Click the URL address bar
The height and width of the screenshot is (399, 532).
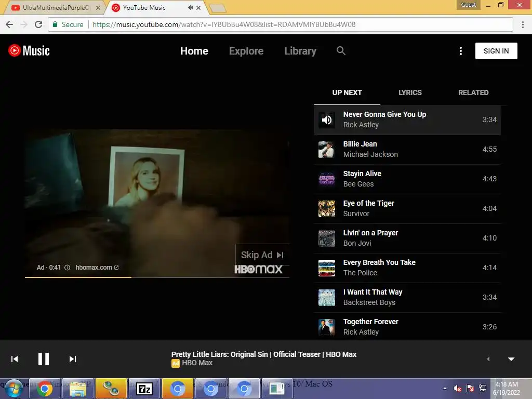(280, 24)
